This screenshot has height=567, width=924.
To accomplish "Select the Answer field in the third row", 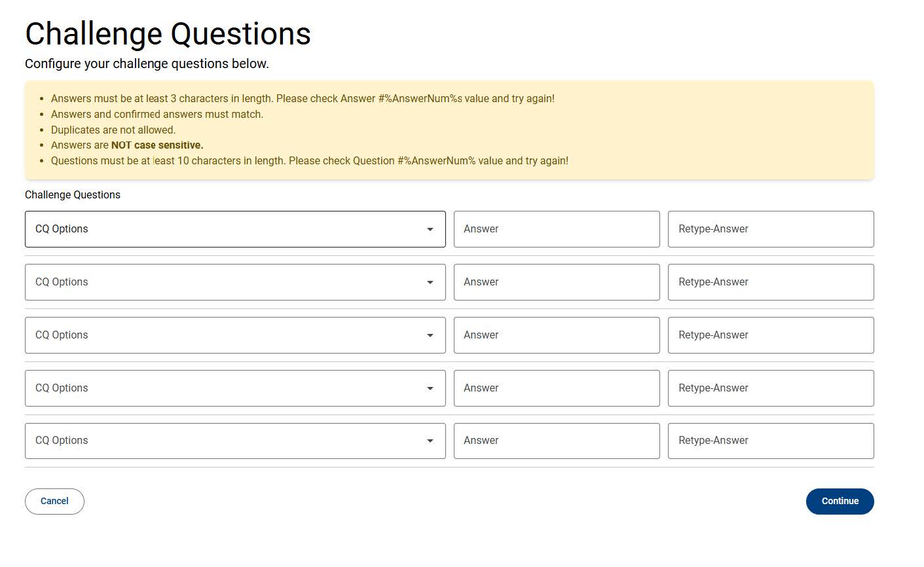I will (556, 335).
